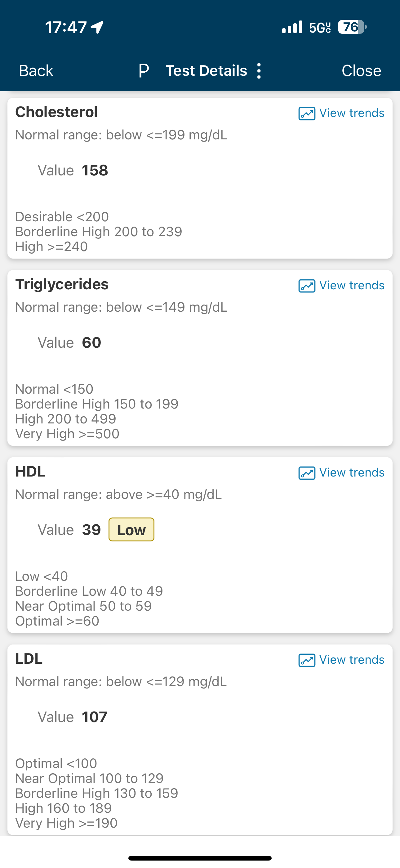400x868 pixels.
Task: Click View trends link for HDL
Action: (x=352, y=472)
